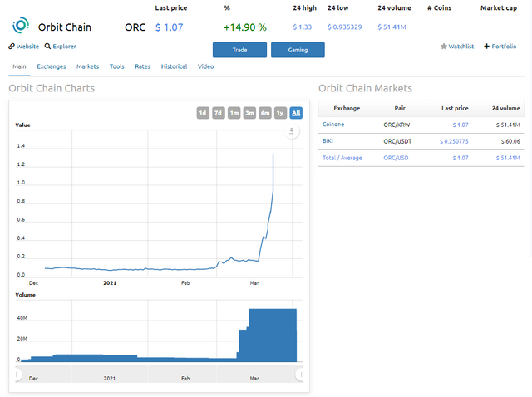Image resolution: width=532 pixels, height=397 pixels.
Task: Click the ORC/USDT pair cell
Action: coord(397,141)
